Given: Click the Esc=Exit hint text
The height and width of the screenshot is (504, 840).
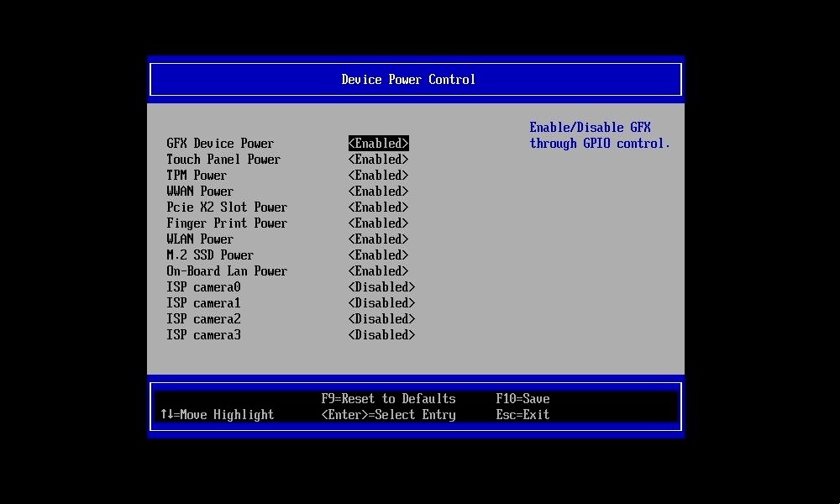Looking at the screenshot, I should point(522,414).
